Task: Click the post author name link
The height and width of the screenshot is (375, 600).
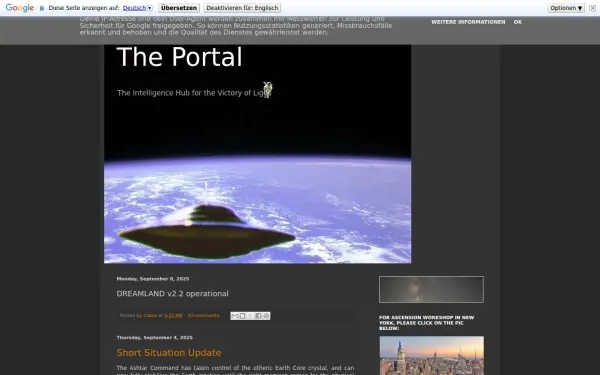Action: [x=150, y=316]
